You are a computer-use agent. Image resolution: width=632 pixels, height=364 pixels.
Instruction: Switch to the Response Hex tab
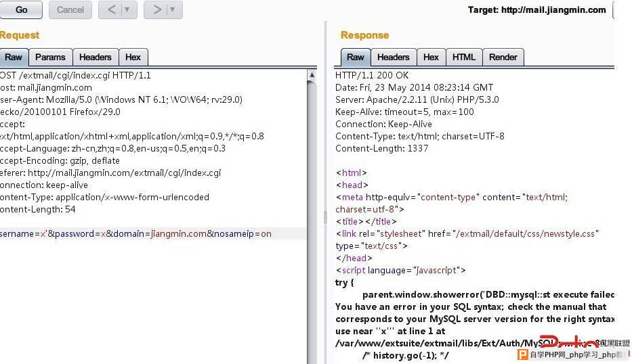point(431,58)
